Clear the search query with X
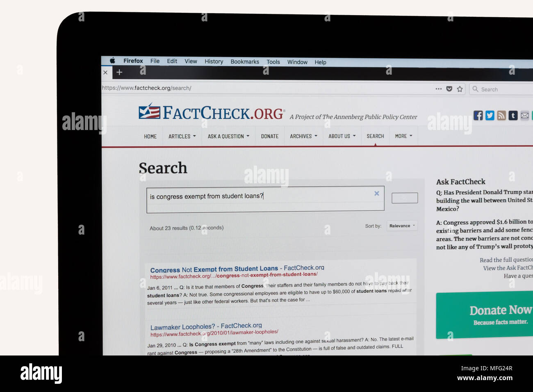The image size is (533, 392). click(x=377, y=194)
